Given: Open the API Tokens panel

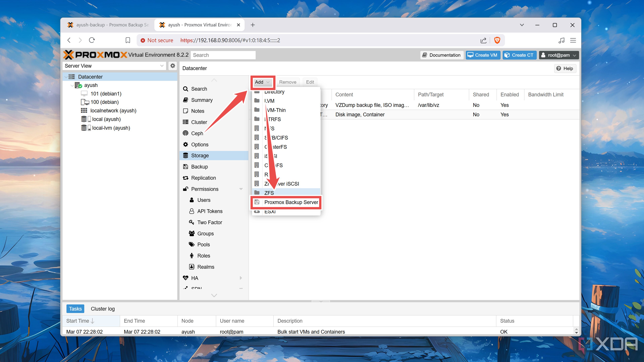Looking at the screenshot, I should [209, 211].
